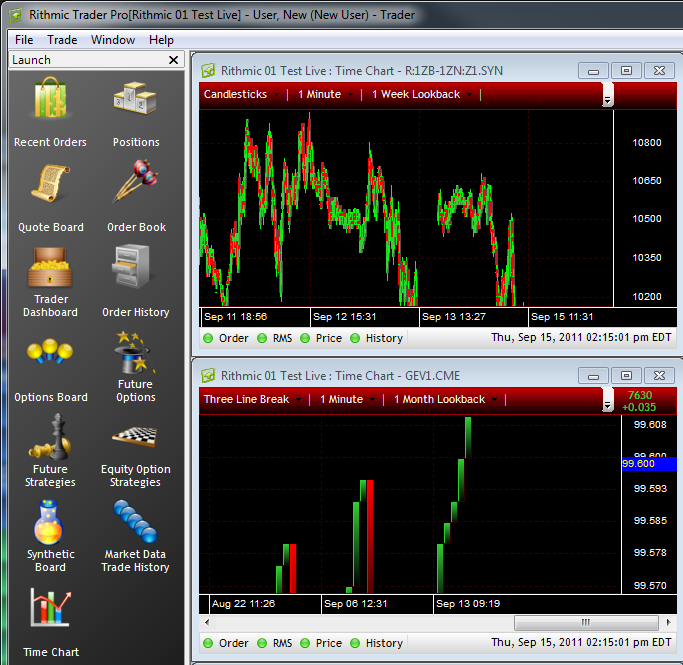Click the Sep 12 15:31 time axis label

[x=344, y=317]
